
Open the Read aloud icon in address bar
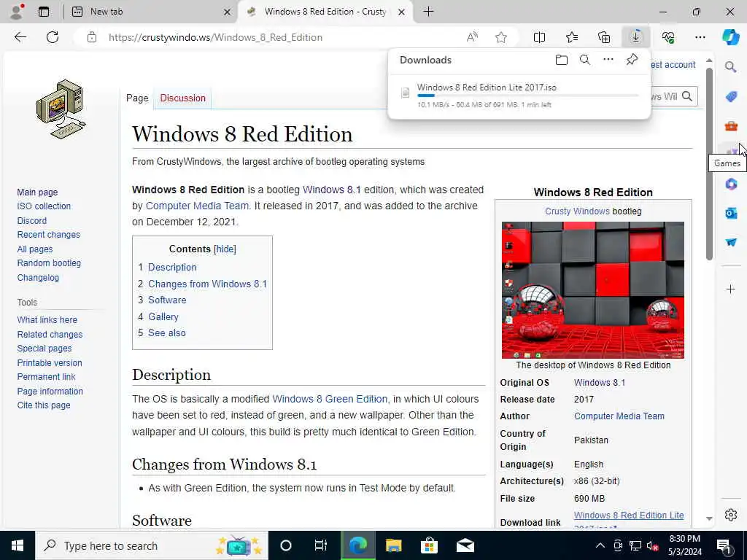tap(472, 37)
